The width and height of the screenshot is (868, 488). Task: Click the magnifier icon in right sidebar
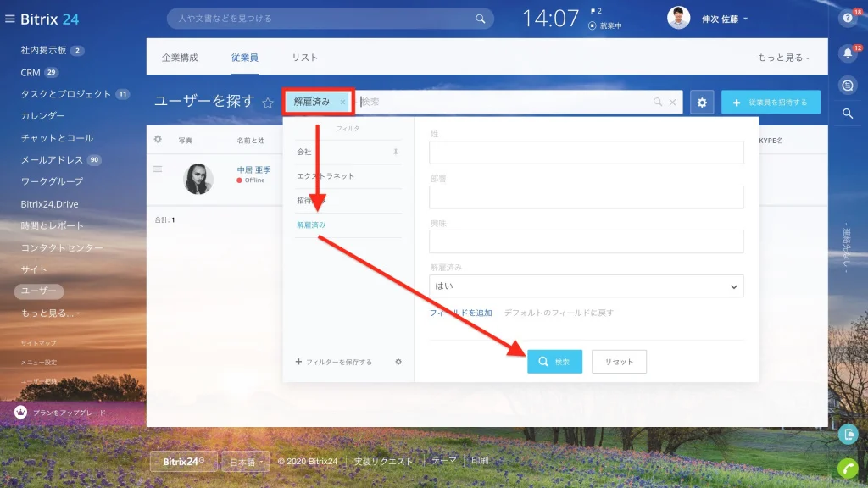[848, 114]
